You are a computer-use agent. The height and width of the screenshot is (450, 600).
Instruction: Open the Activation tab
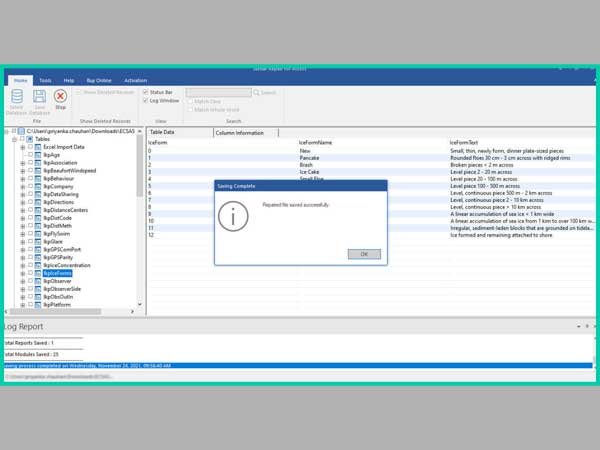click(135, 80)
